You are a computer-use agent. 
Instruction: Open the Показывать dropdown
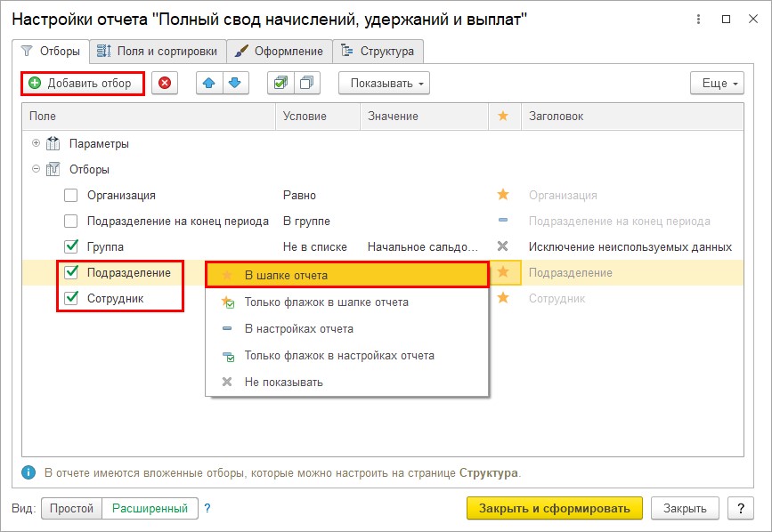coord(384,83)
